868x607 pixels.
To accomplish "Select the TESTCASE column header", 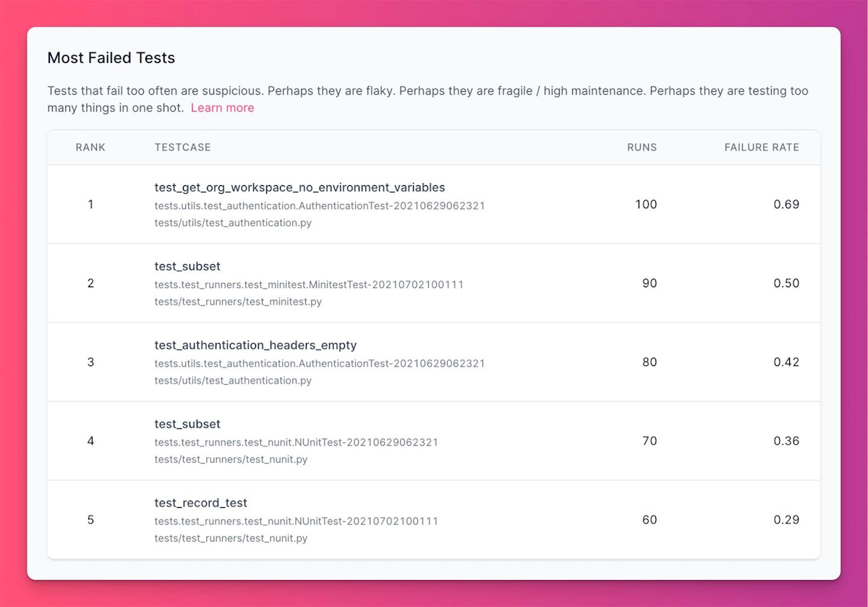I will [x=183, y=147].
